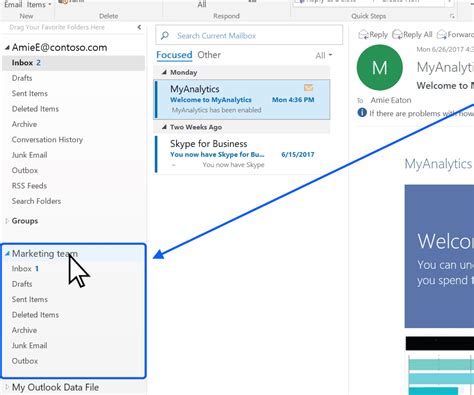Click the 6/15/2017 date on Skype message
The height and width of the screenshot is (395, 474).
pos(298,154)
